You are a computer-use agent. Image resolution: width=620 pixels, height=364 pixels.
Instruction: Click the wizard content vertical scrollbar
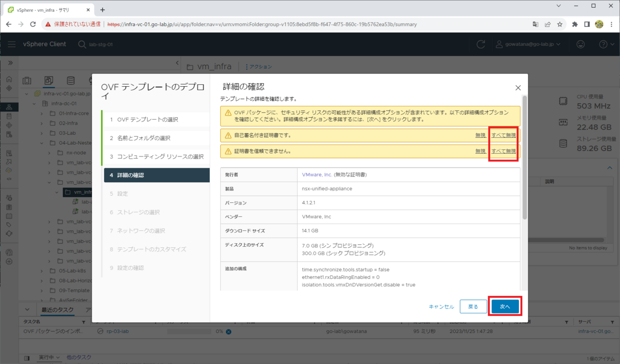(525, 157)
